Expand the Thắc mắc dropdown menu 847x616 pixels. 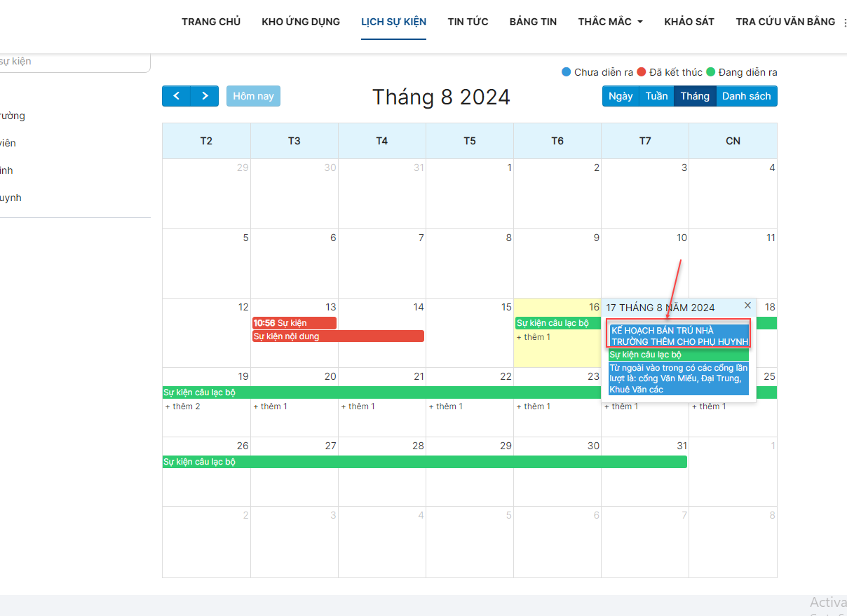[610, 22]
